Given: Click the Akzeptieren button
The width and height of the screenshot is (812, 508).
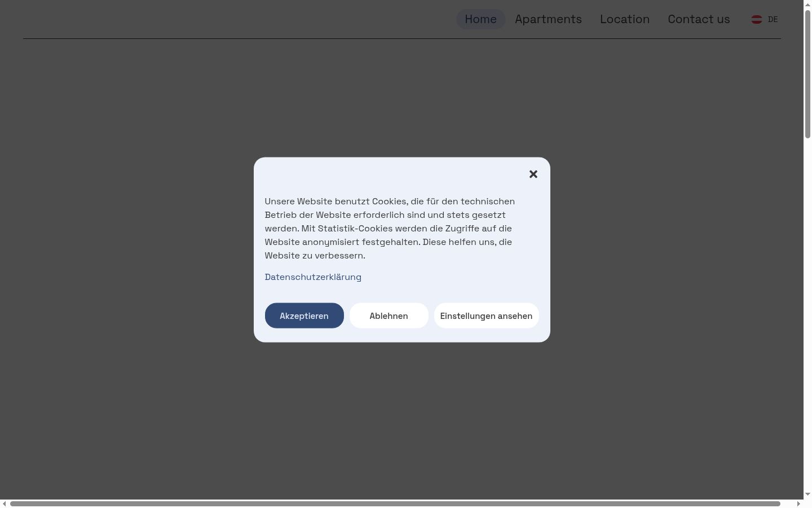Looking at the screenshot, I should point(304,316).
